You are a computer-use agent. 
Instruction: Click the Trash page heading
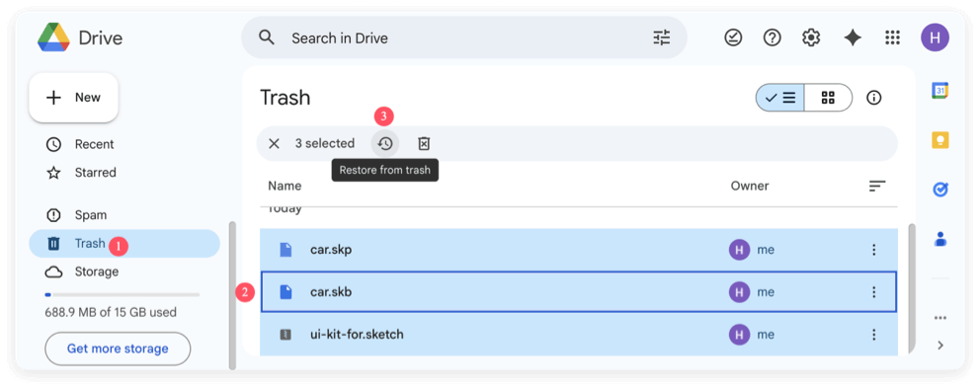(x=285, y=98)
